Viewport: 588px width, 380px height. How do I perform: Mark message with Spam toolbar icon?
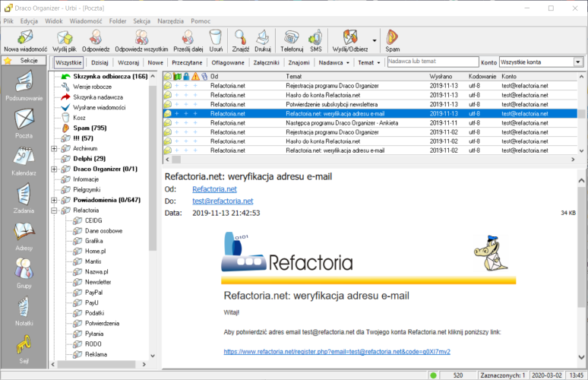(x=392, y=41)
